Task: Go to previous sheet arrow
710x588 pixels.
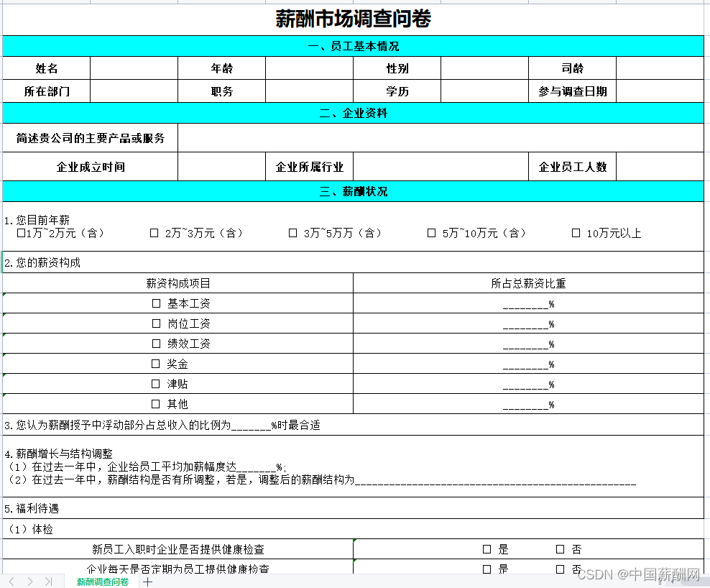Action: tap(11, 582)
